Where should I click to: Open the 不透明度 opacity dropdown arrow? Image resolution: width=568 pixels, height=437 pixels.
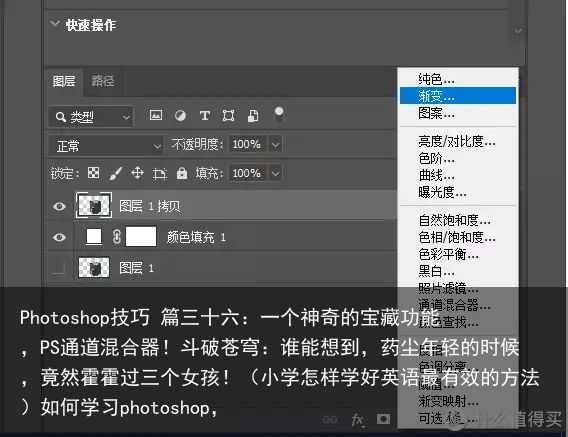pyautogui.click(x=275, y=144)
